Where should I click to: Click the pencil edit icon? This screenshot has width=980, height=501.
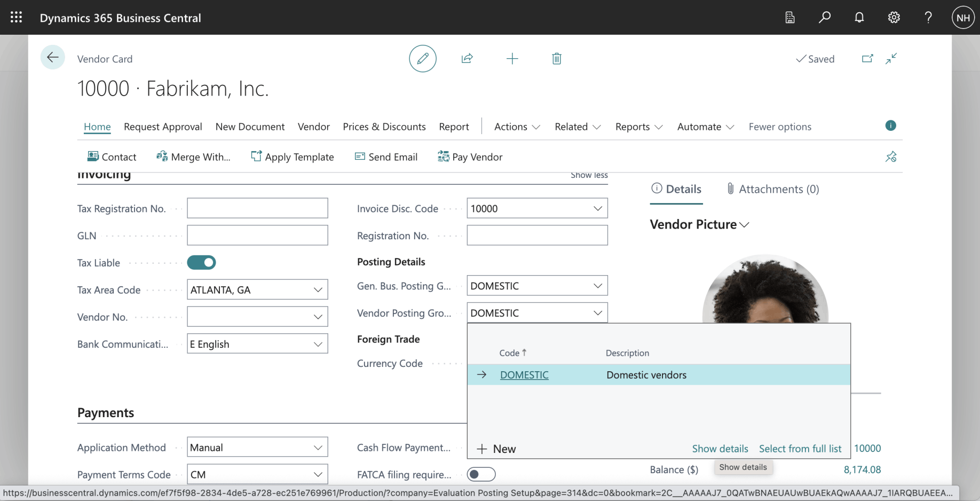[422, 59]
